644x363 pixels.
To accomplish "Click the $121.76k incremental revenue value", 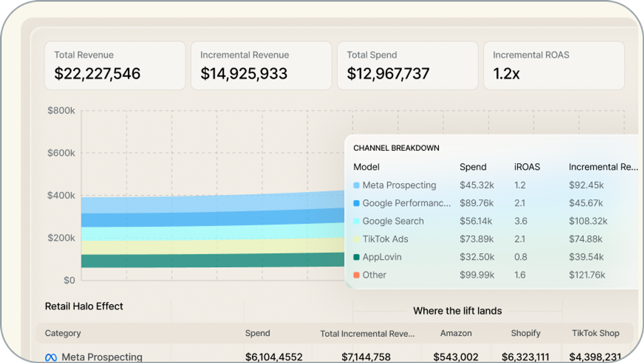I will coord(587,275).
